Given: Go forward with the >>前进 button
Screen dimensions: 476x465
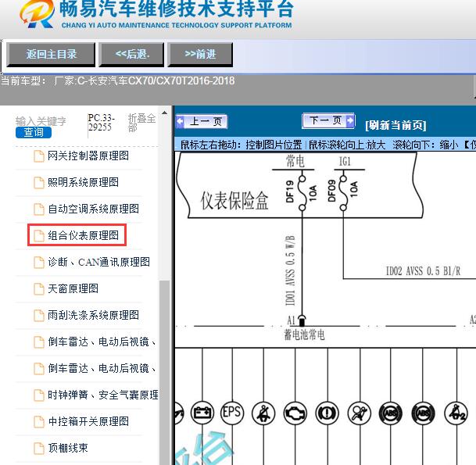Looking at the screenshot, I should (200, 55).
